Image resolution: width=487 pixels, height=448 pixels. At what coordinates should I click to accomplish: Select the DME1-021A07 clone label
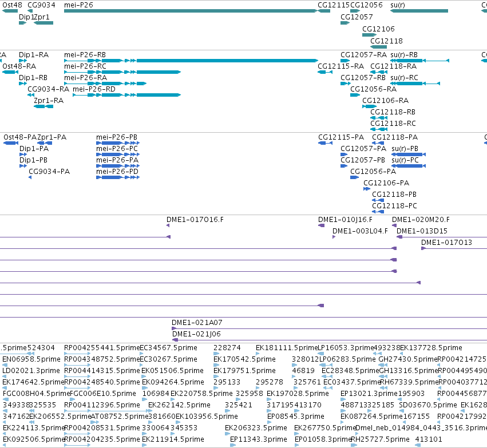tap(197, 323)
